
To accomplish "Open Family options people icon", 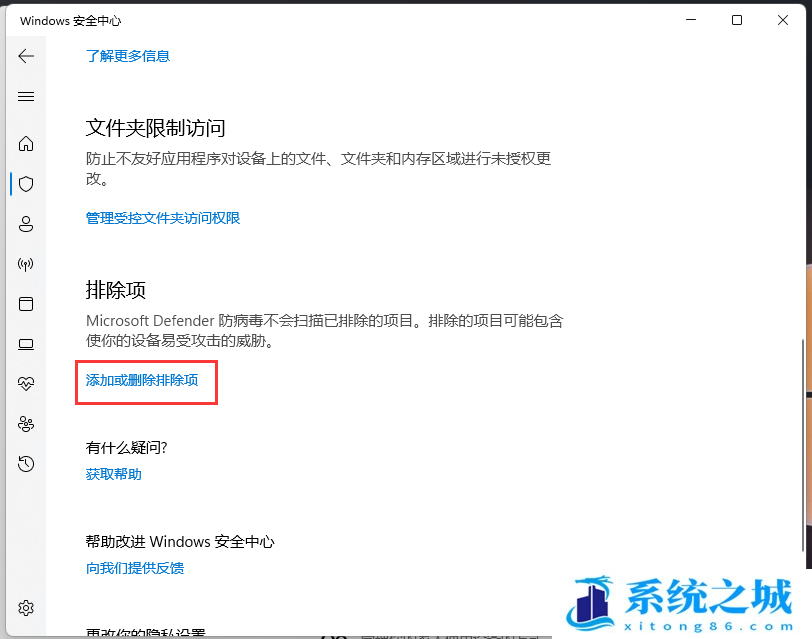I will click(x=26, y=424).
